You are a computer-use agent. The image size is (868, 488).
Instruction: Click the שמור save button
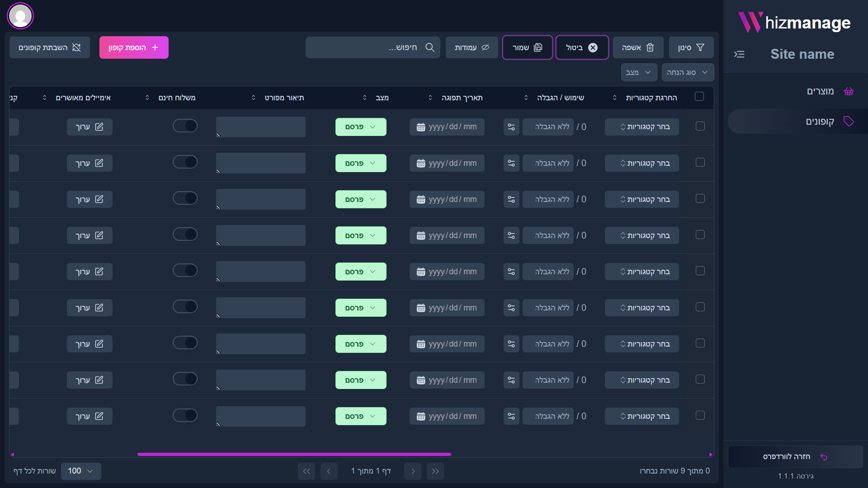pos(527,47)
